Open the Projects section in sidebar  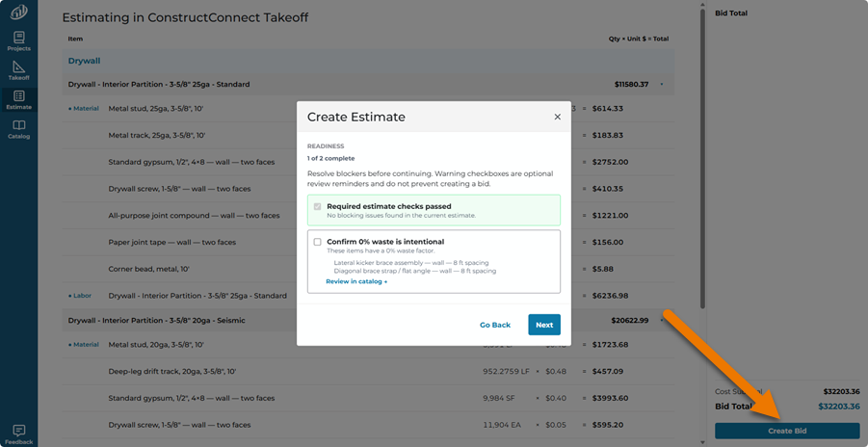click(x=19, y=41)
